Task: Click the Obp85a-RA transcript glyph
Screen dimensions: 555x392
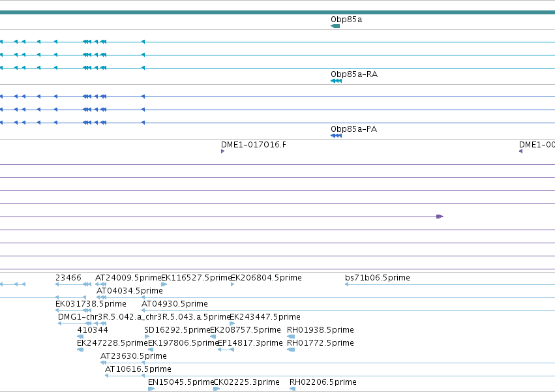Action: click(x=337, y=81)
